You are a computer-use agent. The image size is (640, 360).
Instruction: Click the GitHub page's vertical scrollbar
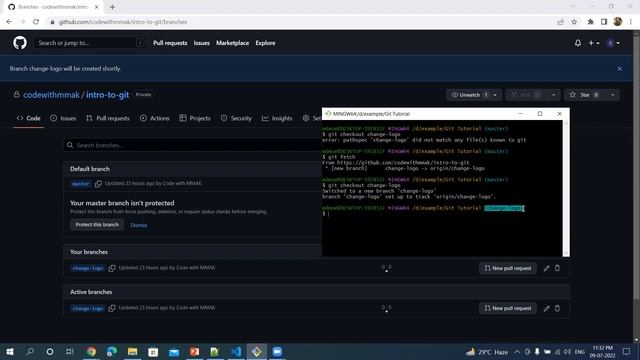[x=636, y=186]
